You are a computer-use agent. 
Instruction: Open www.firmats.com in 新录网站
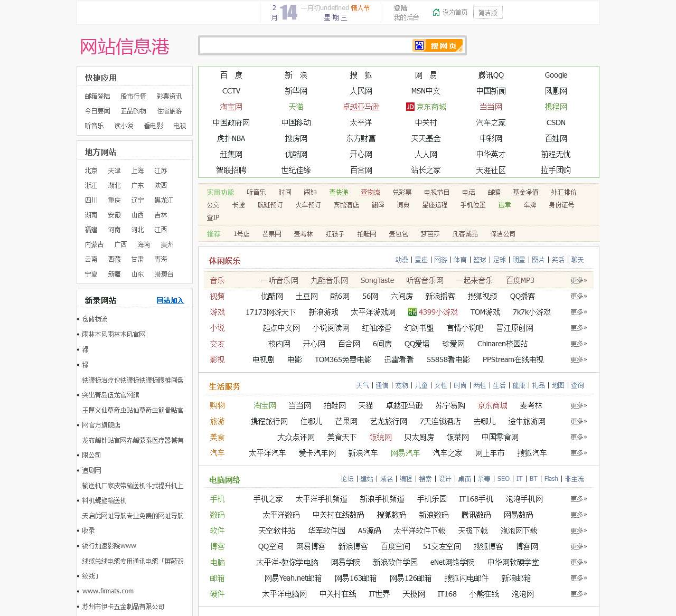[108, 591]
